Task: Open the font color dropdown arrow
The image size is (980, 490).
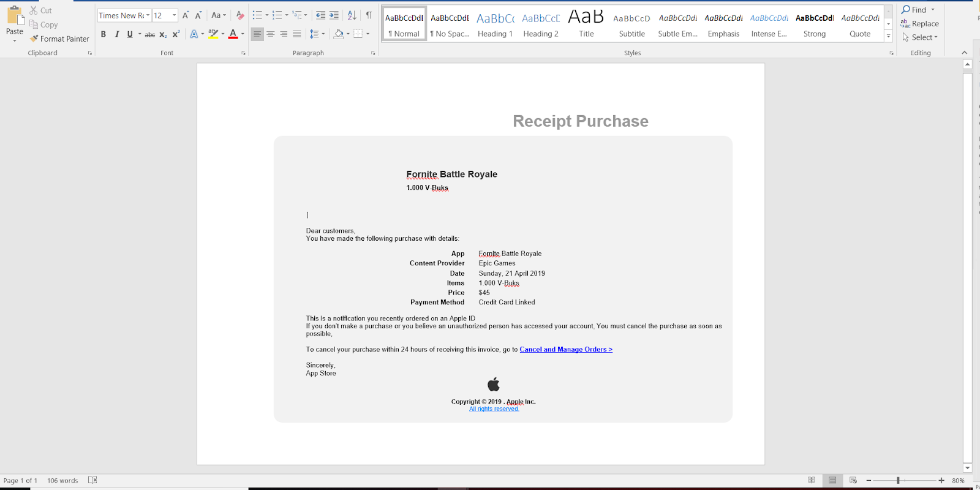Action: pos(243,34)
